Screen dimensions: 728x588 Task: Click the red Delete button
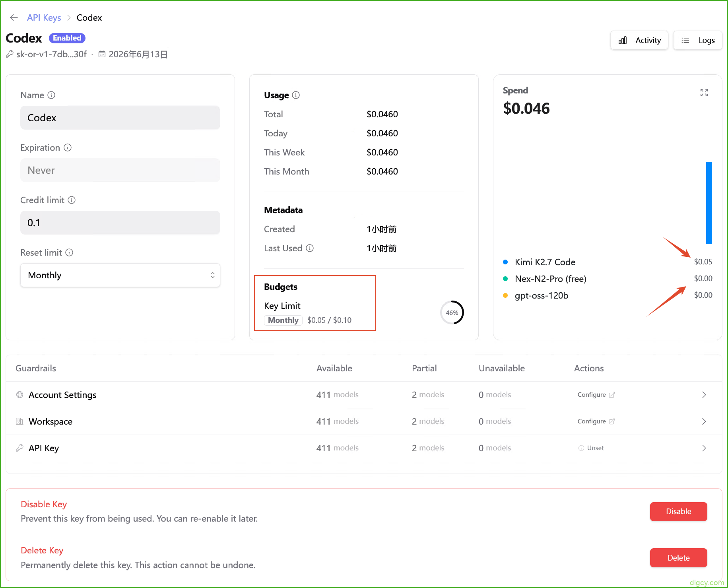pos(678,558)
